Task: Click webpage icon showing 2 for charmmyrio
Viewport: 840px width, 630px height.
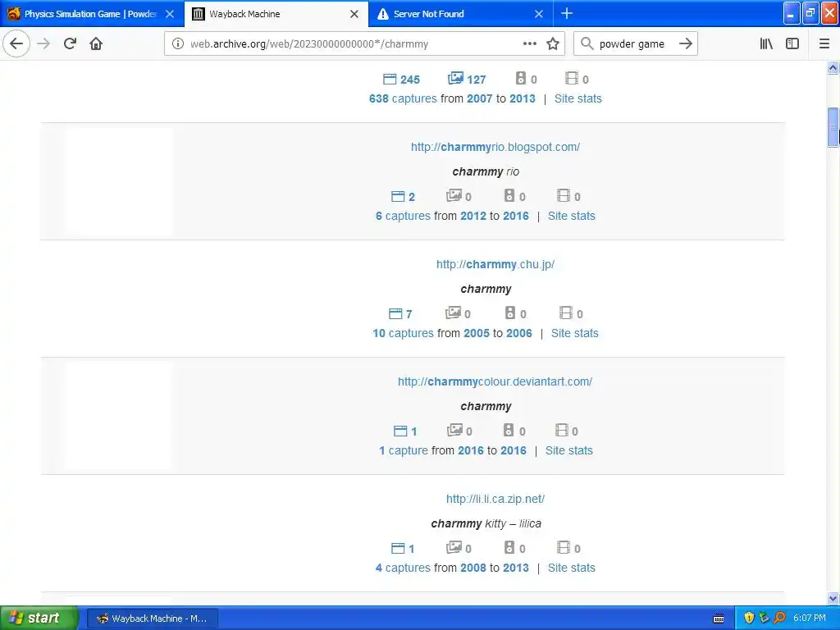Action: click(398, 197)
